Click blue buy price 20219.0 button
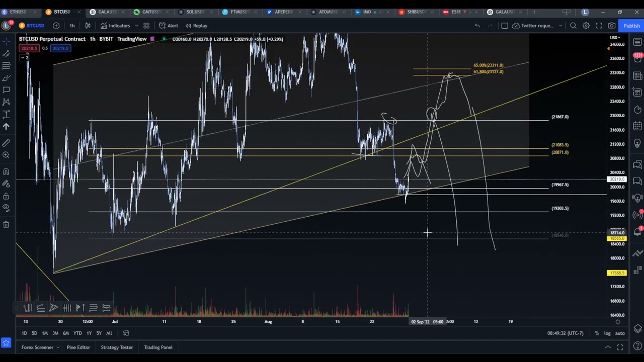 tap(60, 48)
